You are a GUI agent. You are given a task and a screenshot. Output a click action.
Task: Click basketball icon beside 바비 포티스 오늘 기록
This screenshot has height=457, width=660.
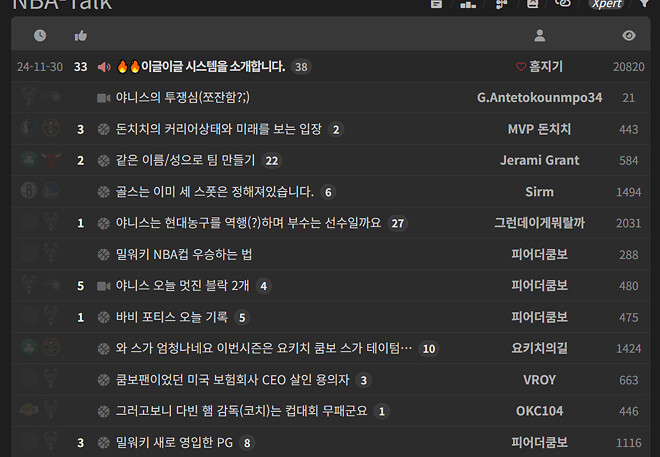104,317
